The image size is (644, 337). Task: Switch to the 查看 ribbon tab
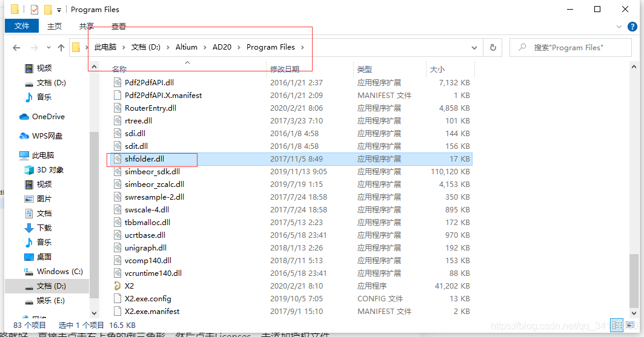(119, 26)
